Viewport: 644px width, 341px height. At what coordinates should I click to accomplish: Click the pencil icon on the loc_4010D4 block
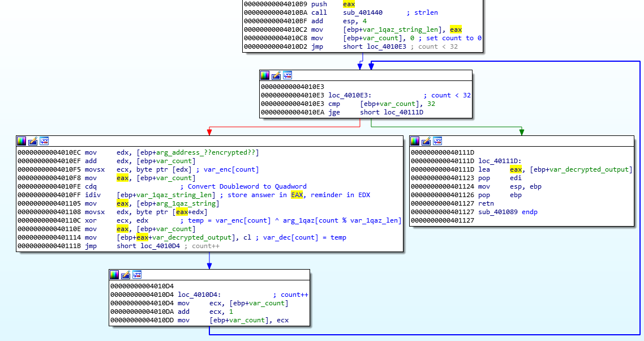[126, 275]
